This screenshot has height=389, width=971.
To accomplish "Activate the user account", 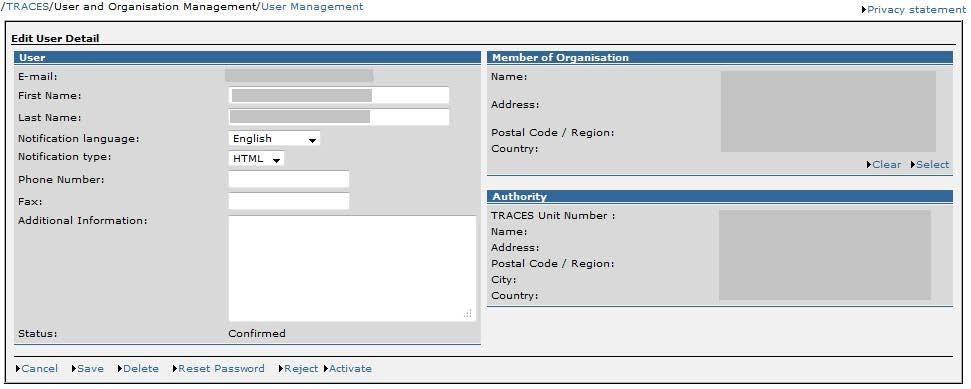I will 350,369.
